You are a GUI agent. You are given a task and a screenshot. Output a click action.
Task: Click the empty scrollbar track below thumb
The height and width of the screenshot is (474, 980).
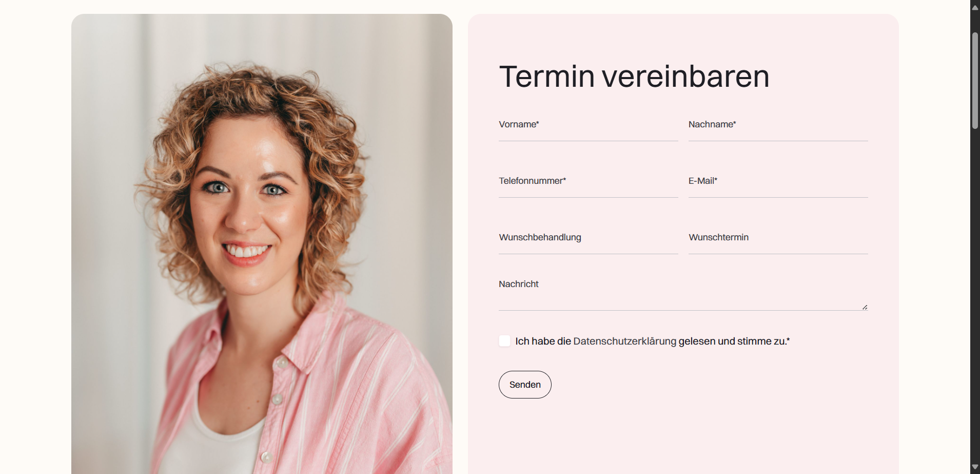[975, 295]
